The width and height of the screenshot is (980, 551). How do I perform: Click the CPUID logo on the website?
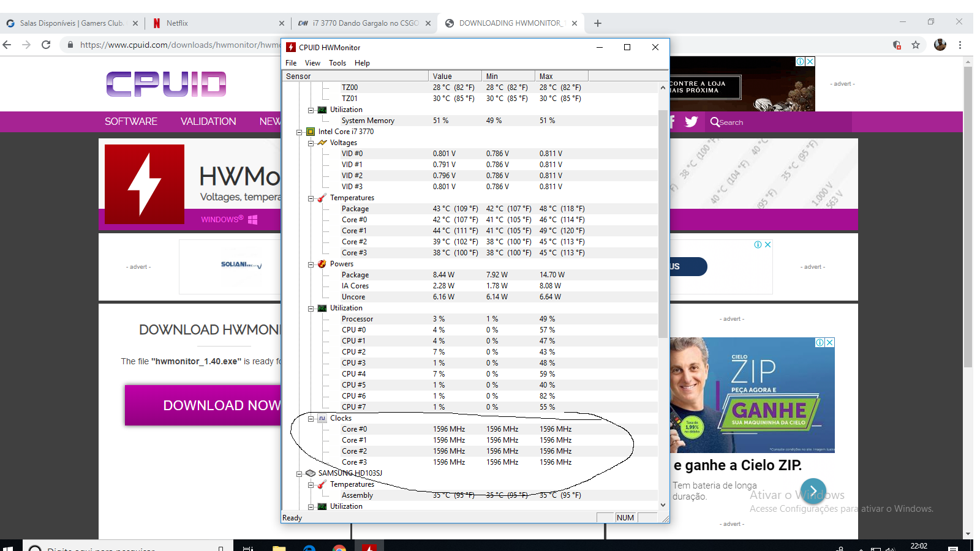[166, 84]
